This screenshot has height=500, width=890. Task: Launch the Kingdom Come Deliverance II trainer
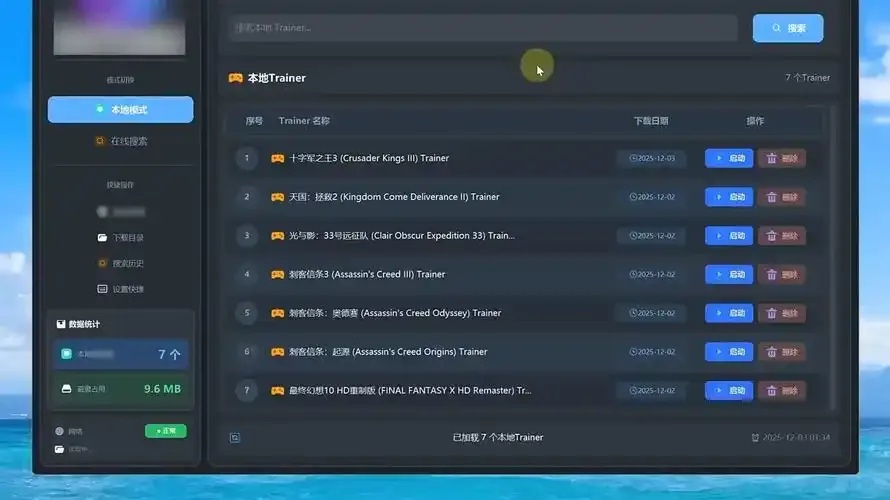click(x=729, y=197)
